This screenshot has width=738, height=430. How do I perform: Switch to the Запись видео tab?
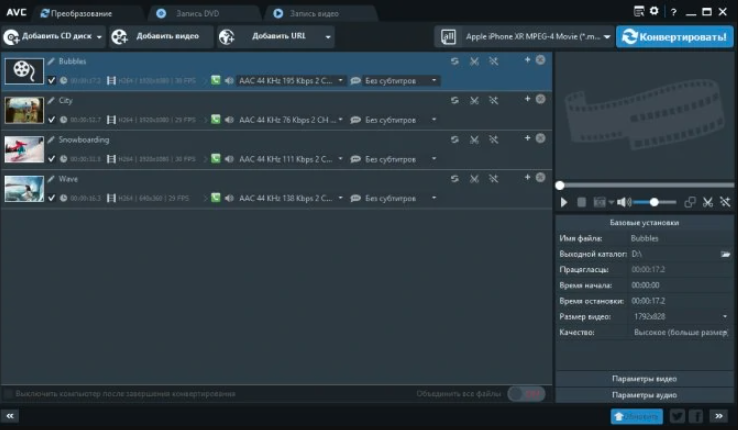(x=320, y=13)
